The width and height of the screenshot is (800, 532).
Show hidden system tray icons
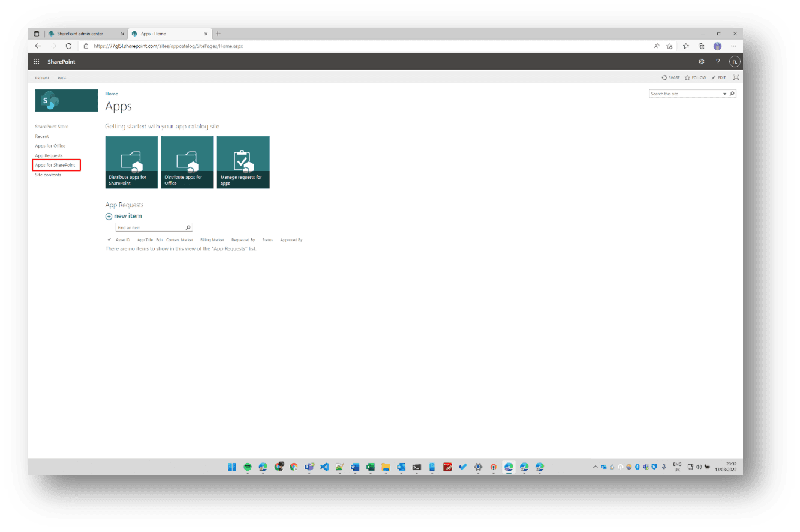(x=596, y=467)
